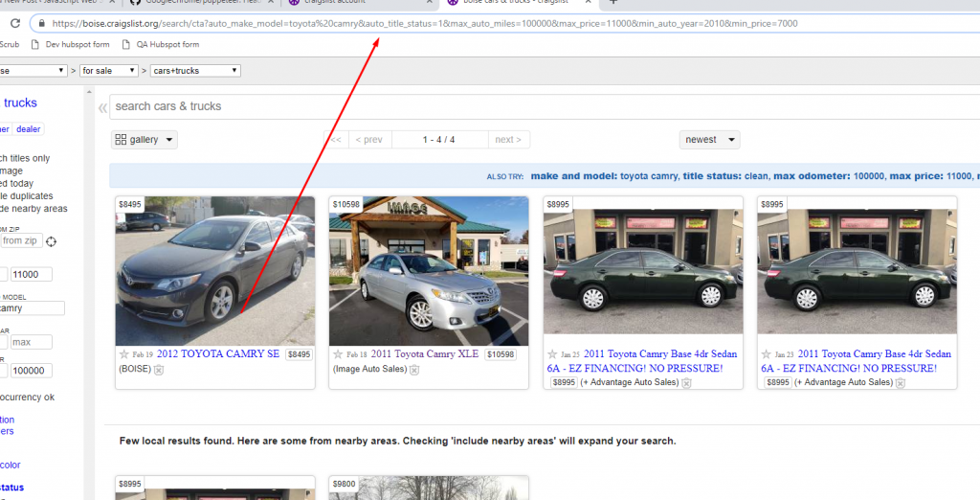The height and width of the screenshot is (500, 980).
Task: Star the 2011 Toyota Camry XLE listing
Action: [x=338, y=354]
